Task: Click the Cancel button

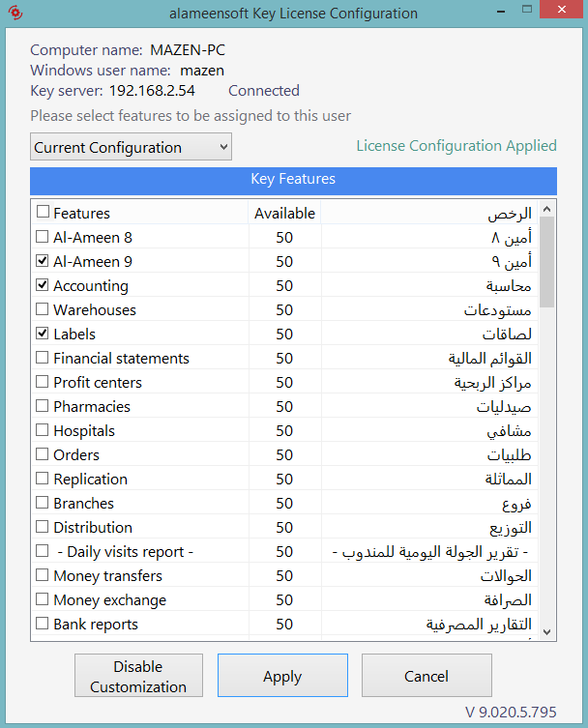Action: [x=426, y=676]
